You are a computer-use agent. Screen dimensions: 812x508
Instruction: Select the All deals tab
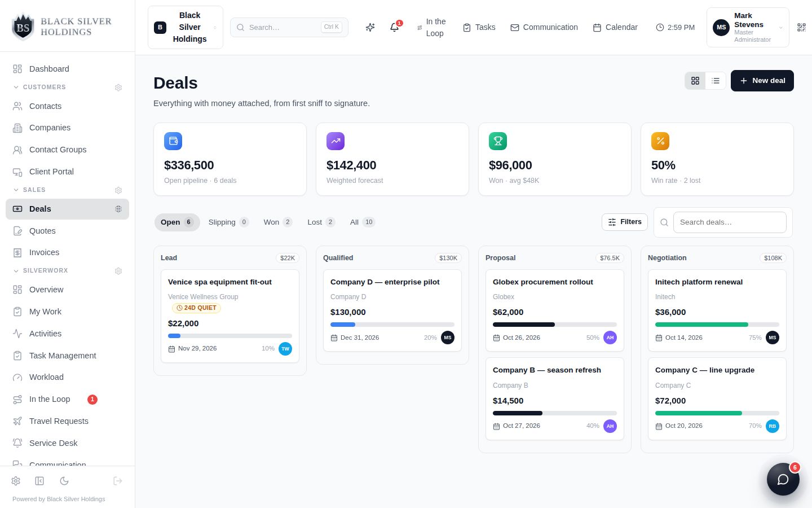pos(362,222)
